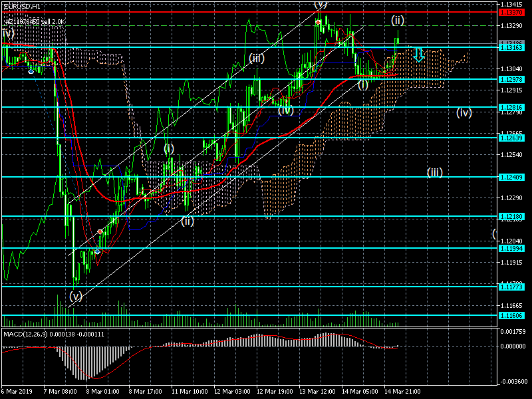Click the 13 Mar 12:00 time label

[318, 392]
